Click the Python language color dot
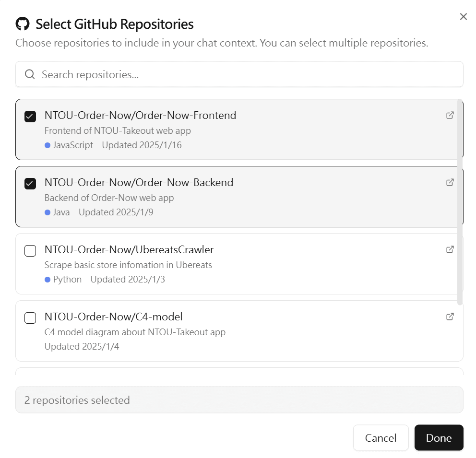The height and width of the screenshot is (458, 476). 48,280
